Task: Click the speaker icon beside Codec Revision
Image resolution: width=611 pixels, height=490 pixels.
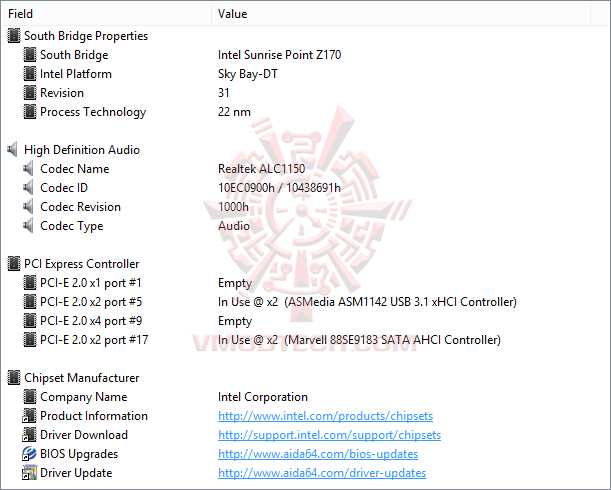Action: point(28,207)
